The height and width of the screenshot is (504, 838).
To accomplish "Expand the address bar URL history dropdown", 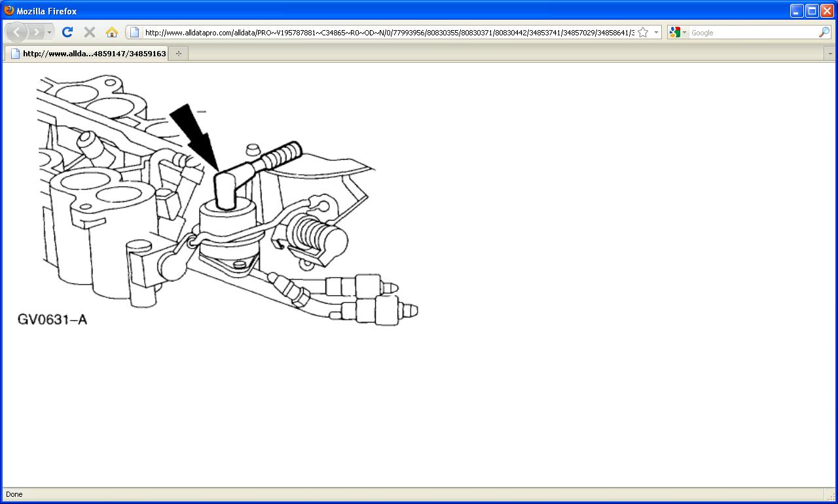I will click(x=656, y=32).
